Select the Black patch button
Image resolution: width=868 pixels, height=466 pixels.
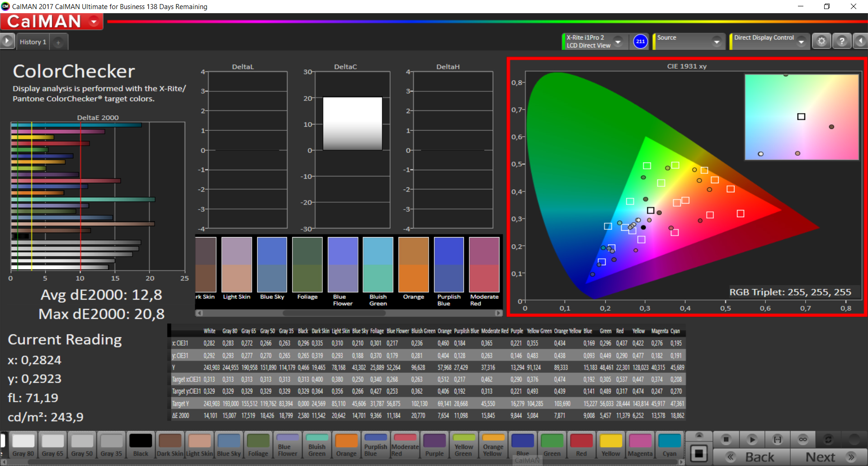141,445
